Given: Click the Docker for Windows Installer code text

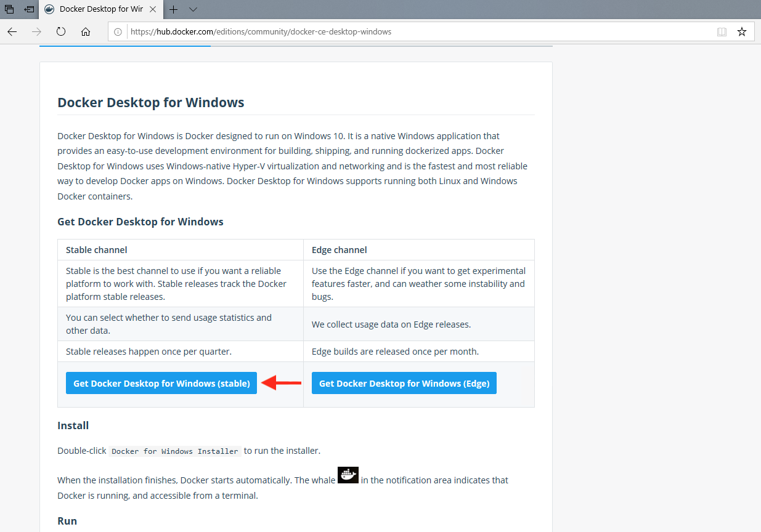Looking at the screenshot, I should [175, 451].
